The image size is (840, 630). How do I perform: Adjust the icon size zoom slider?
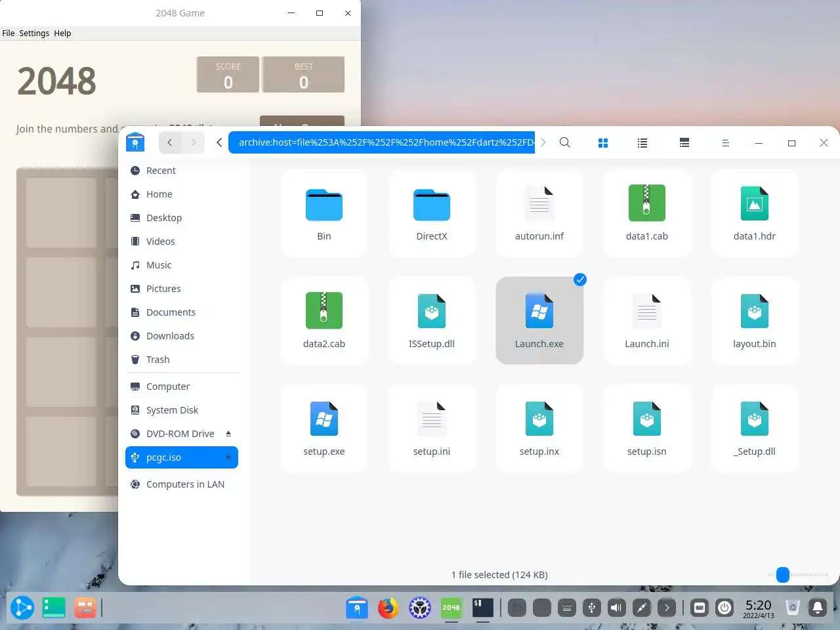point(783,575)
